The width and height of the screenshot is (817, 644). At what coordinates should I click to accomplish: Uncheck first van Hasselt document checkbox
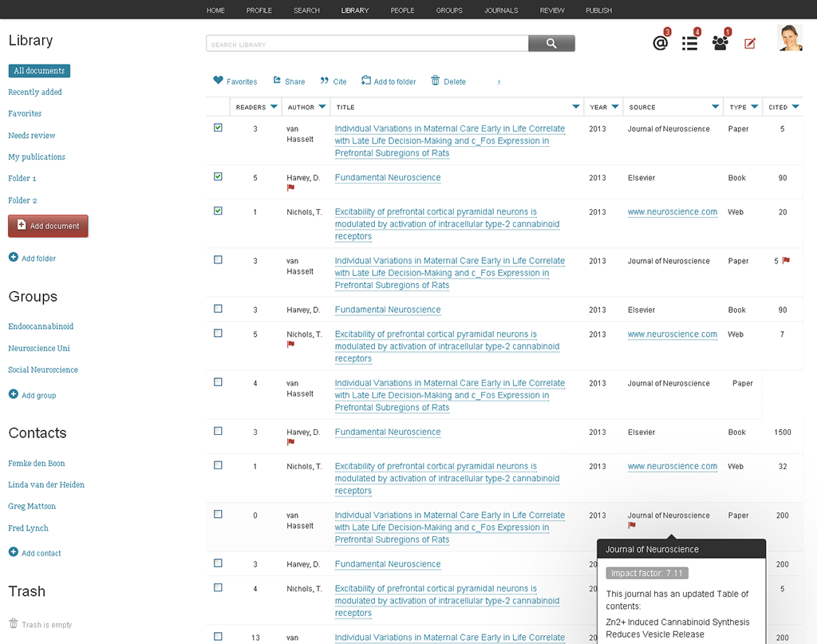(218, 128)
